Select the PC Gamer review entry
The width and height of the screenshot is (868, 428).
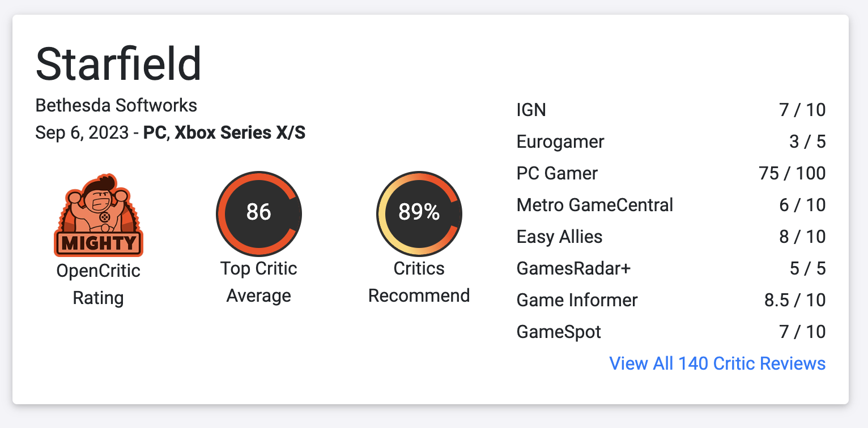coord(557,173)
